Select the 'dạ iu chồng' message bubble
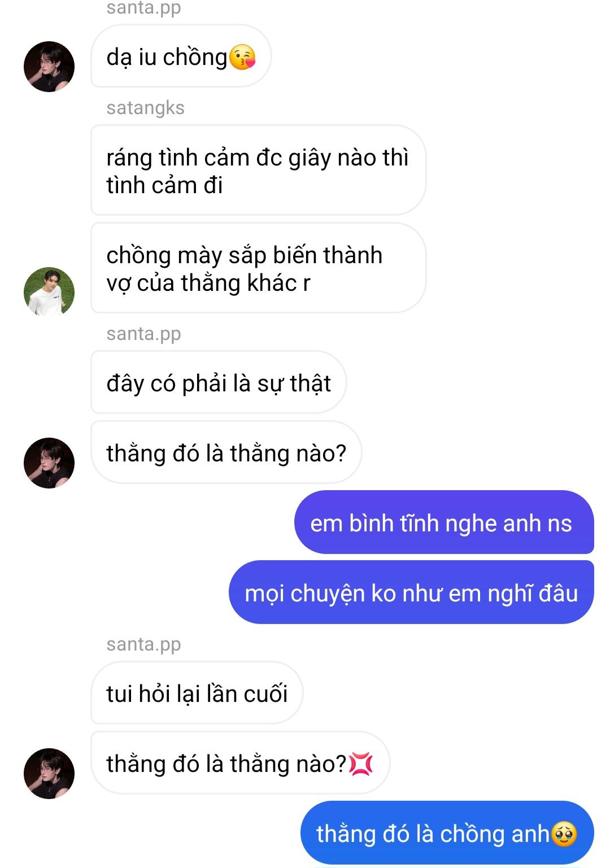Screen dimensions: 610x868 pos(181,56)
